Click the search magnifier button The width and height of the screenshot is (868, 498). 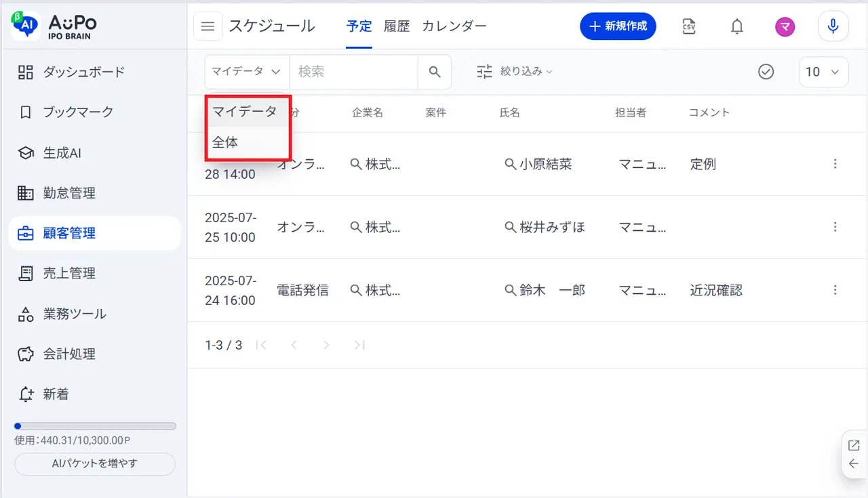coord(435,72)
